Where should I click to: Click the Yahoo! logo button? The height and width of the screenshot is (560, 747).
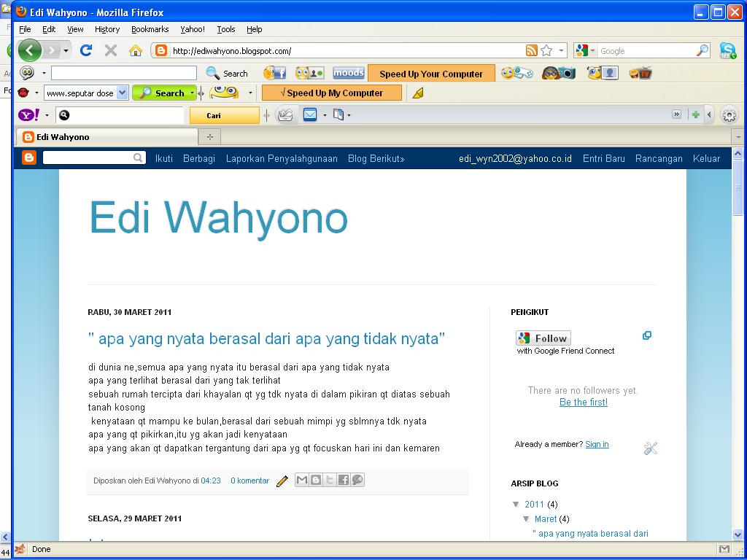[x=29, y=114]
